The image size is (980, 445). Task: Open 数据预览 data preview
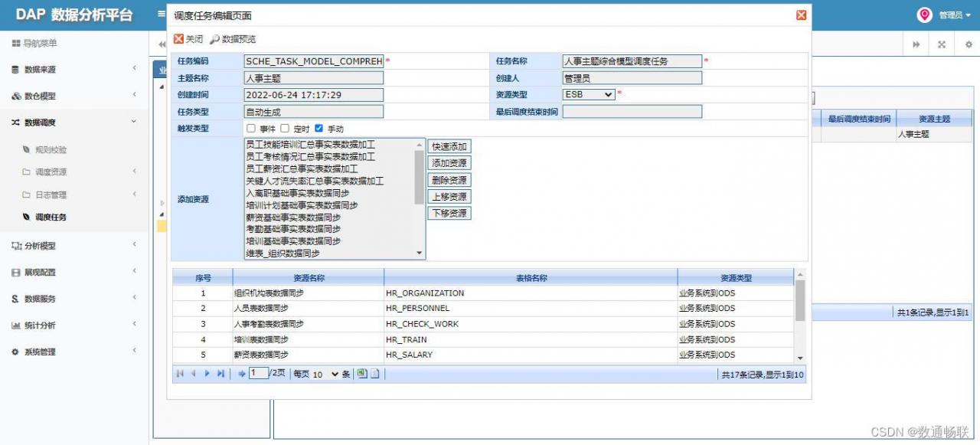(233, 39)
